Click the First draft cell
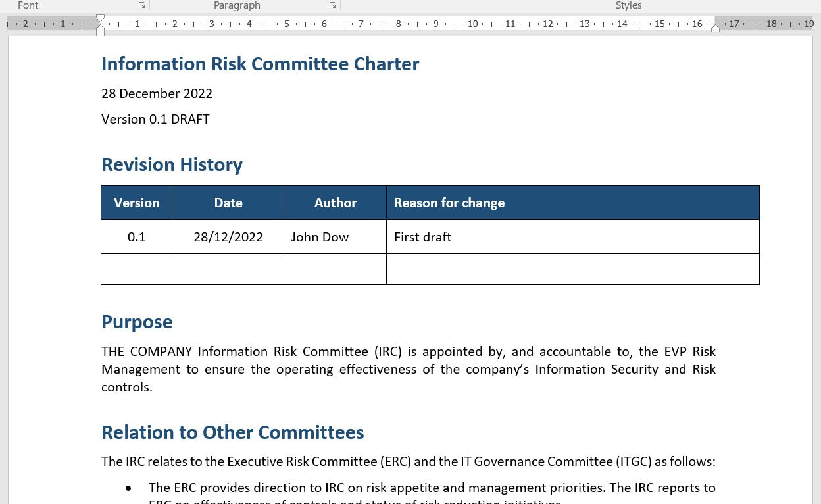Image resolution: width=821 pixels, height=504 pixels. (423, 236)
